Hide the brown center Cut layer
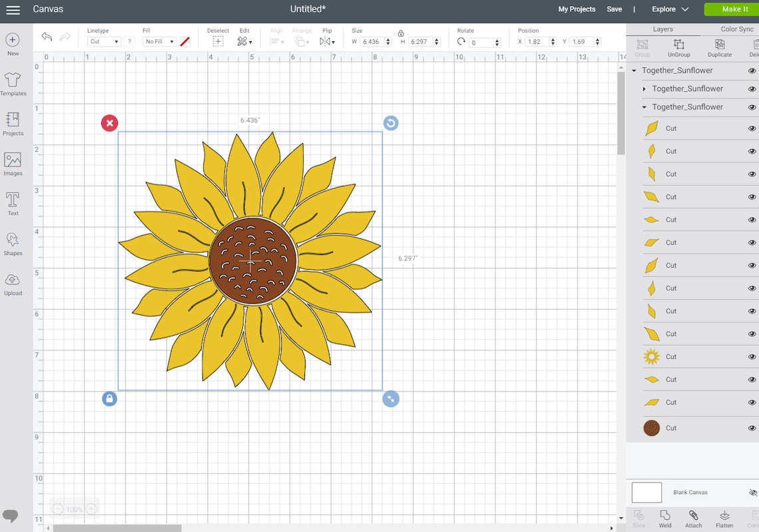This screenshot has height=532, width=759. click(x=752, y=428)
